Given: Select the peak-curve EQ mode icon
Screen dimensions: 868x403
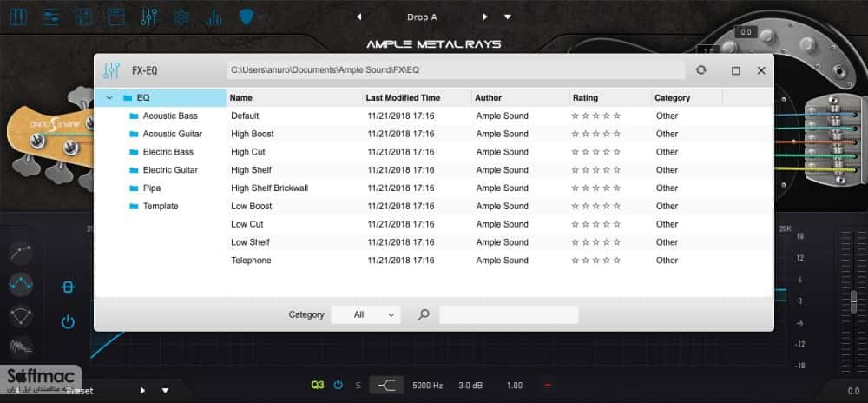Looking at the screenshot, I should coord(21,285).
